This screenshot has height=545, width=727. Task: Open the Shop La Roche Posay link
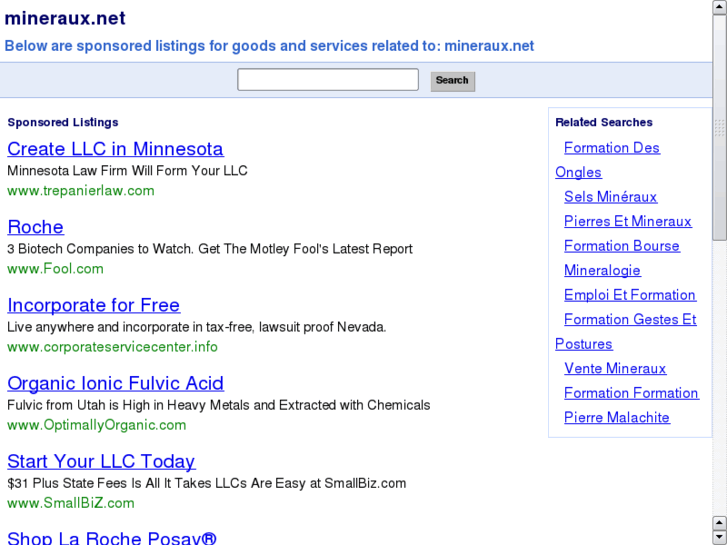click(x=112, y=538)
